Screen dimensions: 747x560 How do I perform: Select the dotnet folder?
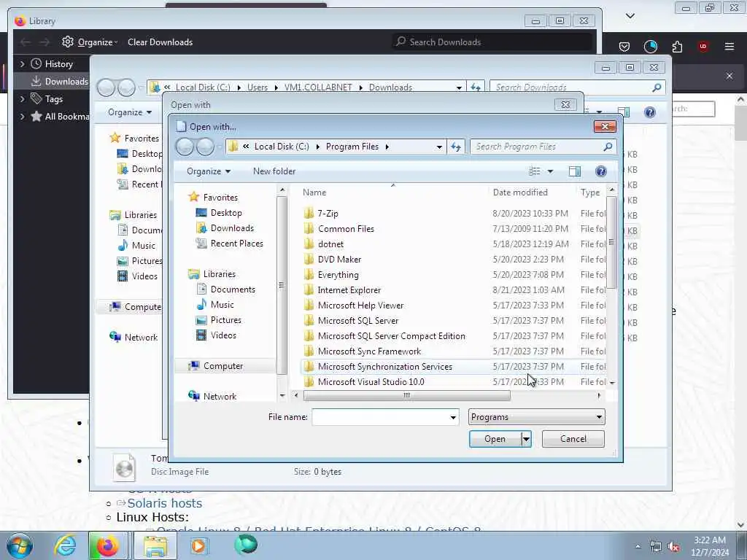click(330, 244)
